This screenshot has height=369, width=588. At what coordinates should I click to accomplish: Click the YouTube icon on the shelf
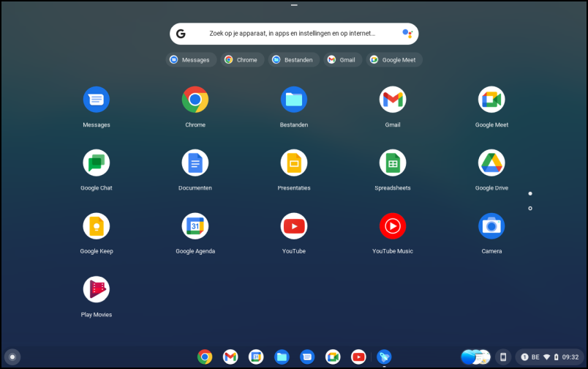tap(358, 357)
